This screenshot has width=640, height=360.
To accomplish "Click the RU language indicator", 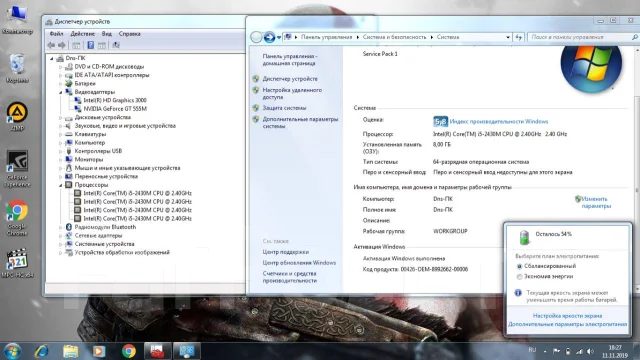I will [532, 350].
